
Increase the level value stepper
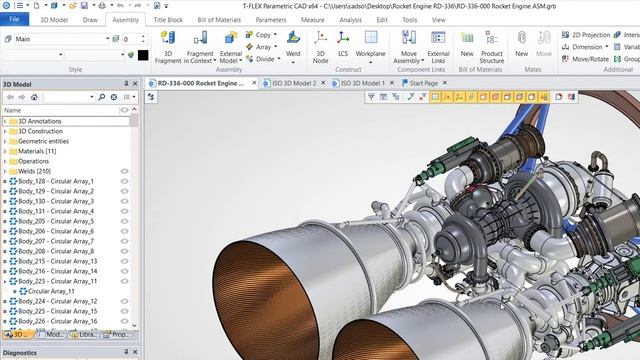[143, 36]
